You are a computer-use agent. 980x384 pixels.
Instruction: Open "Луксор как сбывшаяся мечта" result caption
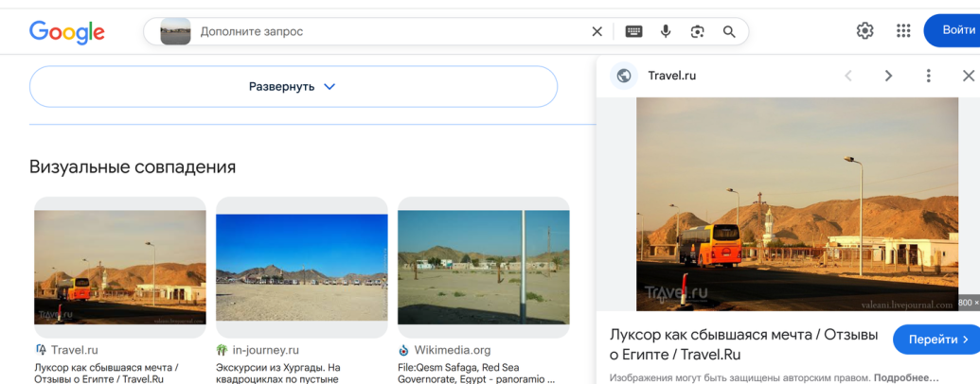pyautogui.click(x=107, y=373)
